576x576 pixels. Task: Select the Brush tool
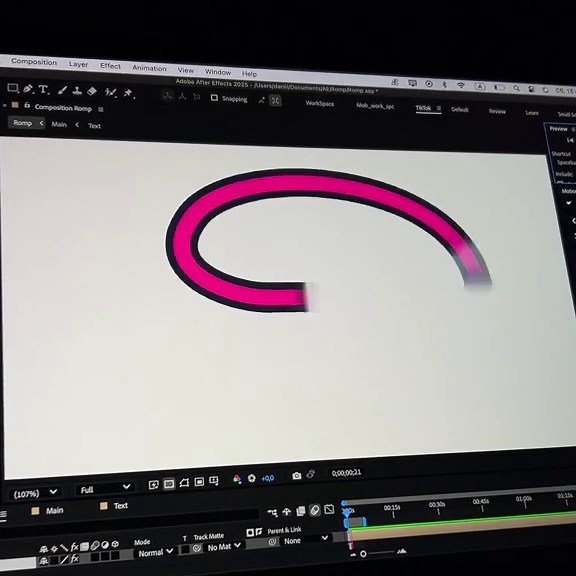62,90
